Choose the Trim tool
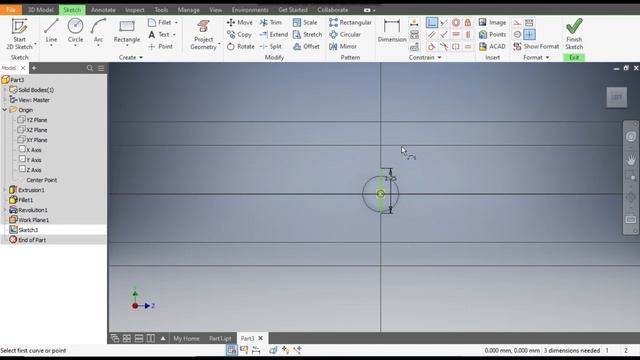The image size is (640, 360). pos(271,22)
